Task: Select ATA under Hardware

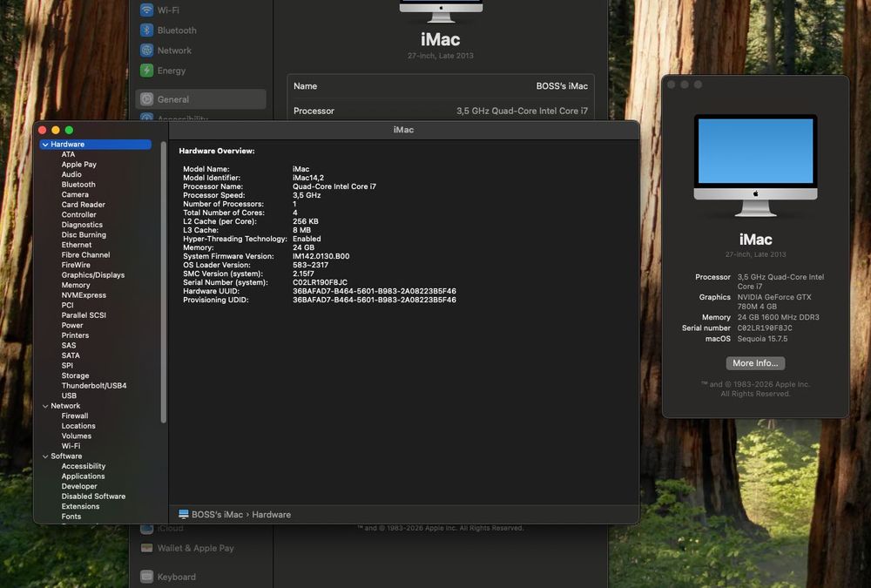Action: [68, 154]
